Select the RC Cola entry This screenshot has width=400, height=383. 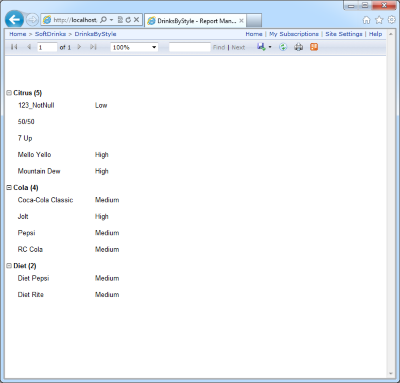tap(30, 249)
